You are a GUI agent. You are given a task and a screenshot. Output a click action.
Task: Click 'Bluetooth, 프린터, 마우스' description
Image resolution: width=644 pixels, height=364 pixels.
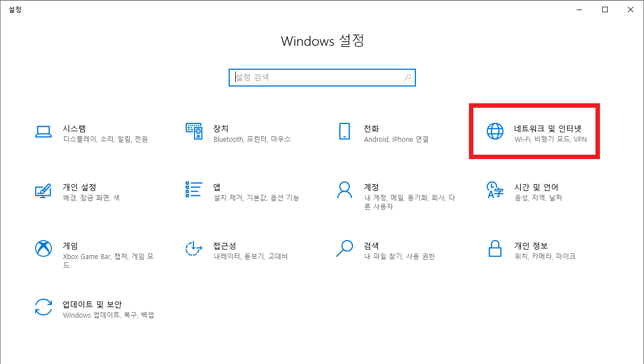click(252, 140)
